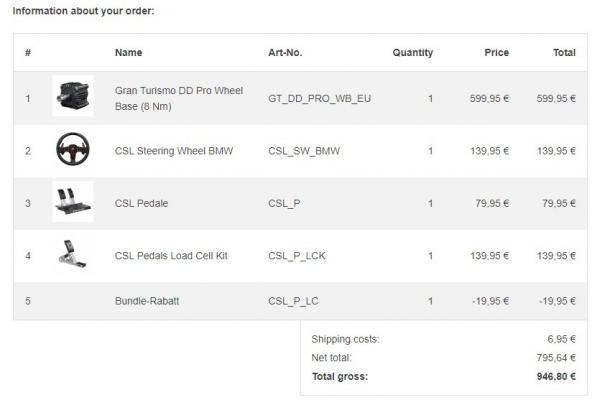Click the CSL Pedale product name
The image size is (615, 400).
click(141, 203)
